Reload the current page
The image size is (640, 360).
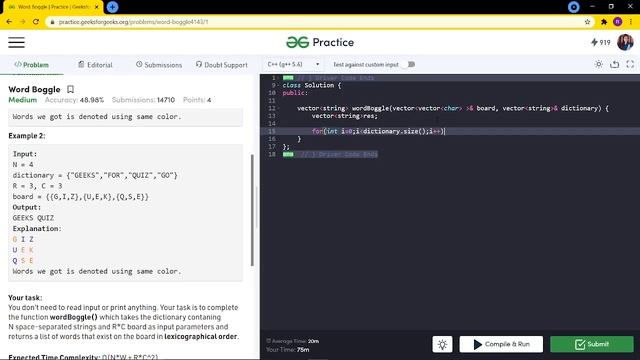(x=36, y=22)
